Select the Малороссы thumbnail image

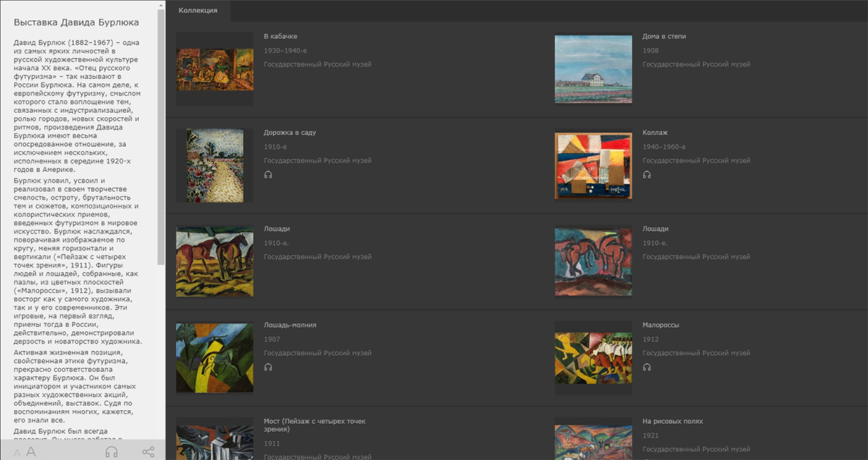coord(593,358)
